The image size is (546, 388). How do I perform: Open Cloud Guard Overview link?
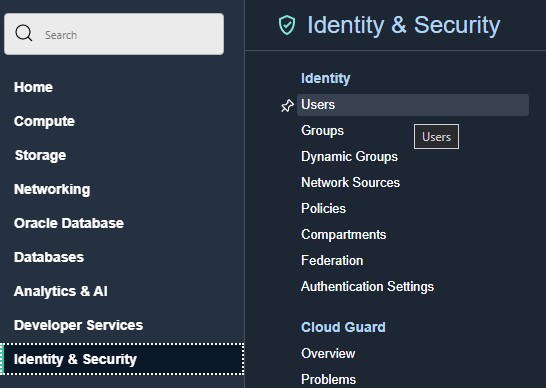click(328, 354)
